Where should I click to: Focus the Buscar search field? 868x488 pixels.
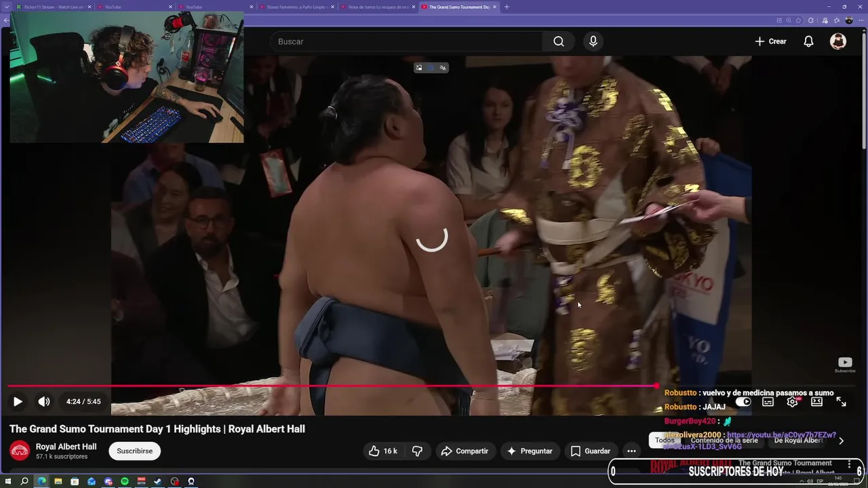tap(406, 41)
